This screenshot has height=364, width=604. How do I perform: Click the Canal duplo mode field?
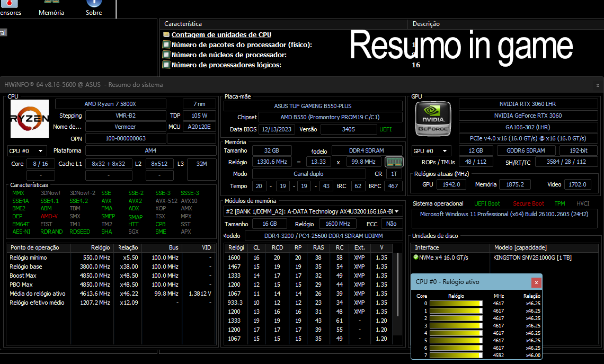pyautogui.click(x=308, y=174)
